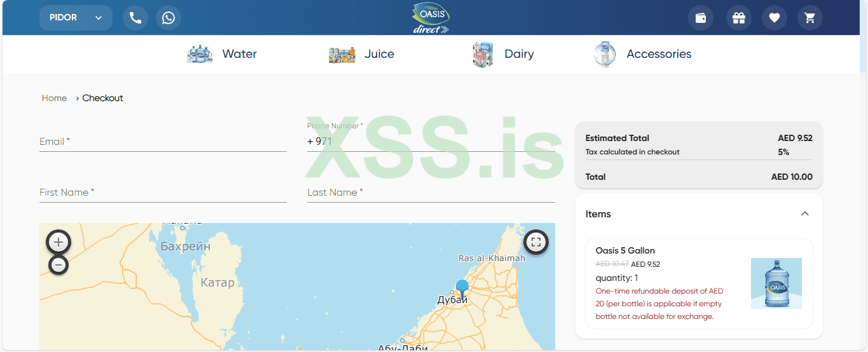Click the Accessories dispenser image

pyautogui.click(x=604, y=55)
